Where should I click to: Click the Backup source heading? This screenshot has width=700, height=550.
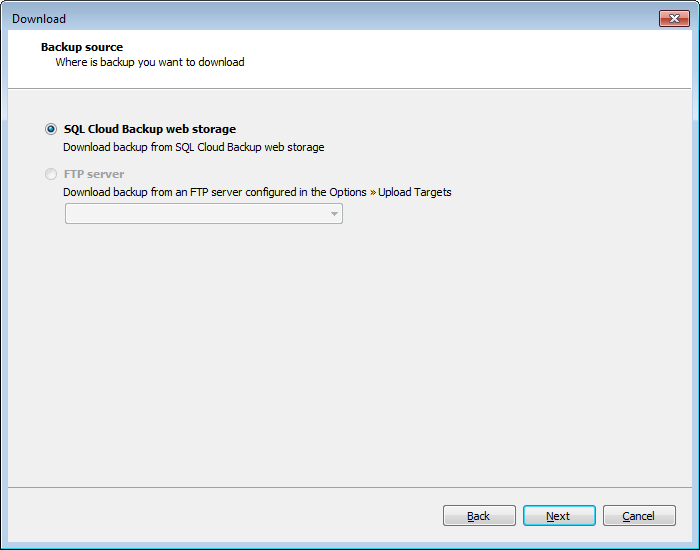(x=82, y=47)
